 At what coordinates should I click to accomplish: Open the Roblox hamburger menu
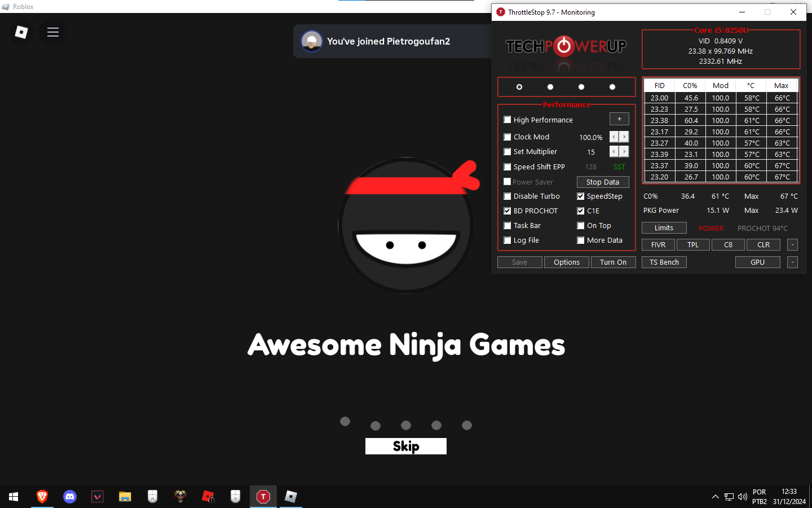pos(53,32)
